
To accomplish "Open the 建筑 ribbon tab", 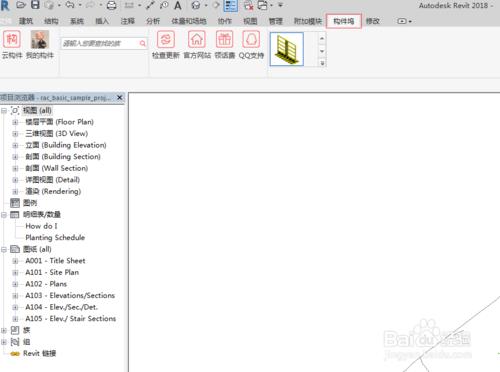I will (26, 21).
